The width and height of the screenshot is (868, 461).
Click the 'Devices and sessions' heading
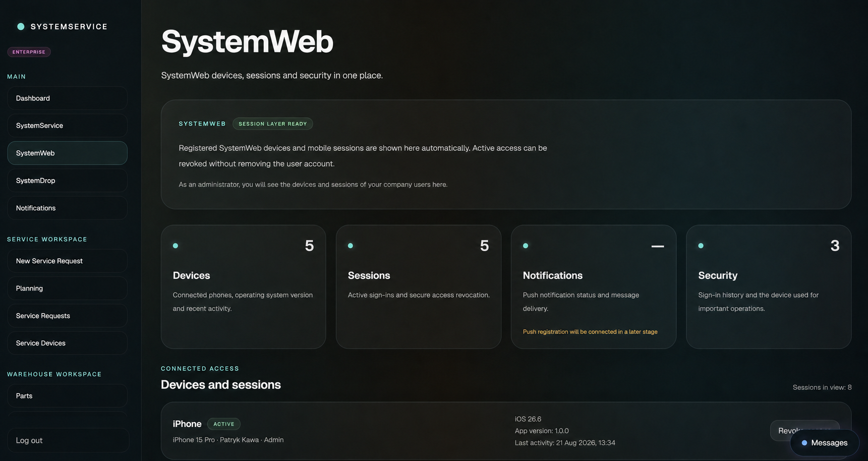click(x=221, y=385)
